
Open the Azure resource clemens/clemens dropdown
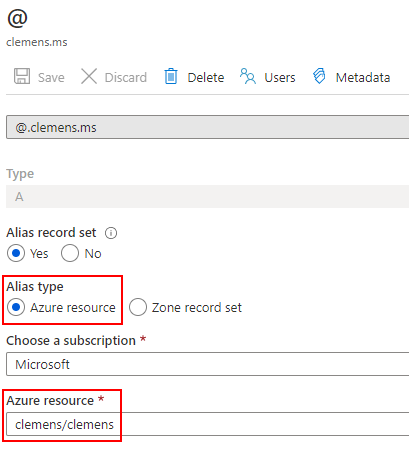pyautogui.click(x=207, y=424)
